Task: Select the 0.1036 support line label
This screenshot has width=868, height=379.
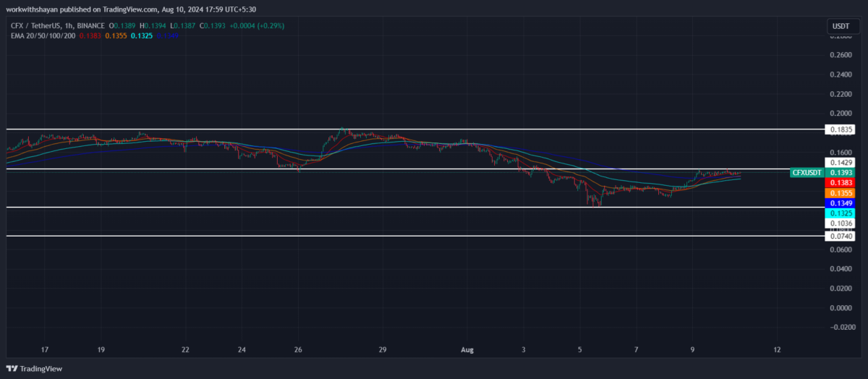Action: click(x=839, y=224)
